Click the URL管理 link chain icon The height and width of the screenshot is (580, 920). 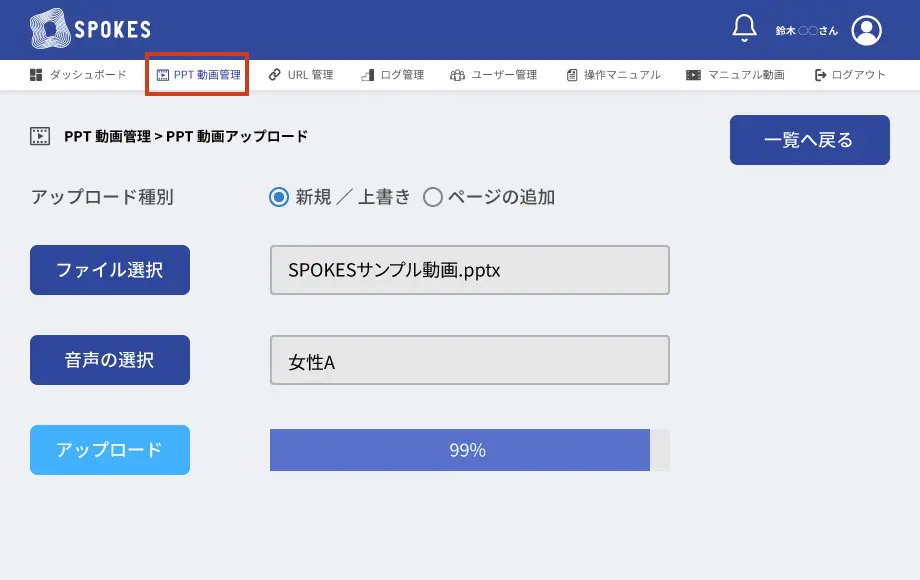pyautogui.click(x=275, y=75)
